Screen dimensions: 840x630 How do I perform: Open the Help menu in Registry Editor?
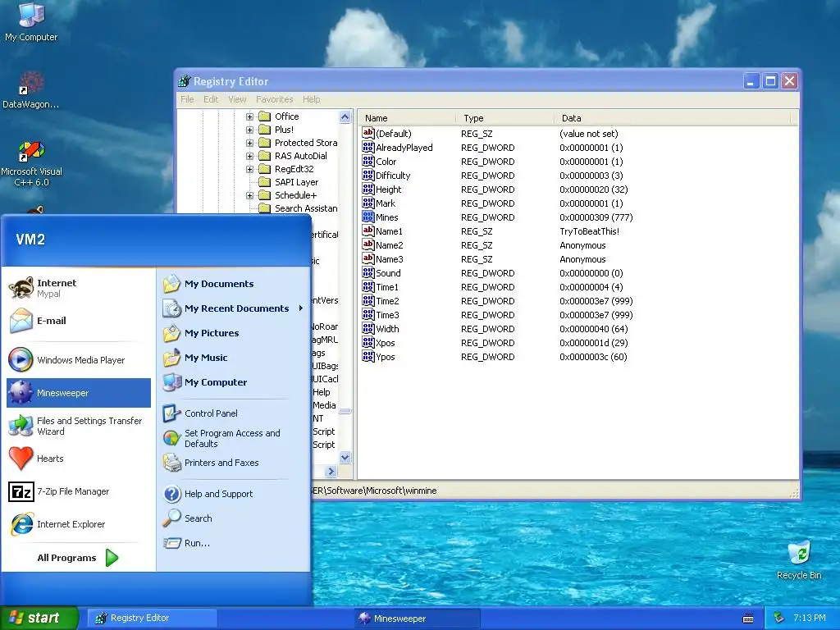pos(311,99)
